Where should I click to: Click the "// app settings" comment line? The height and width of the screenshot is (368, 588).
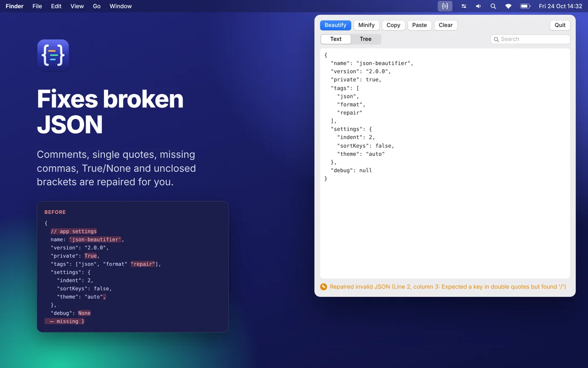tap(73, 231)
